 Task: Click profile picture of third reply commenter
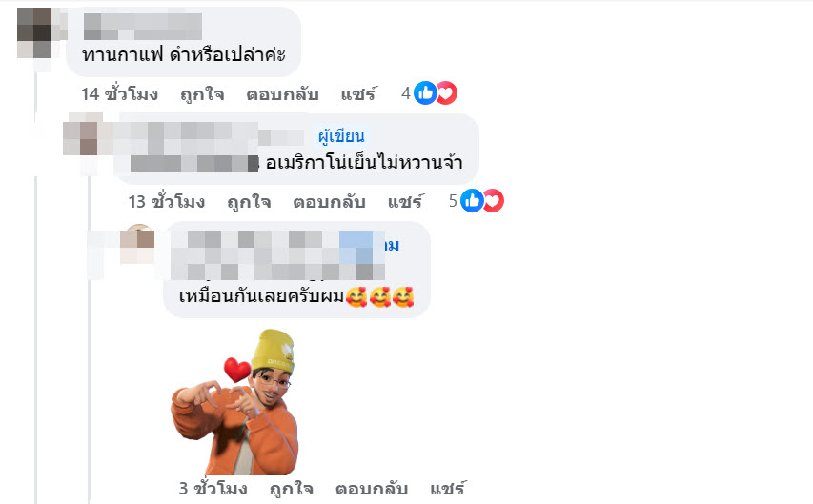pos(137,245)
